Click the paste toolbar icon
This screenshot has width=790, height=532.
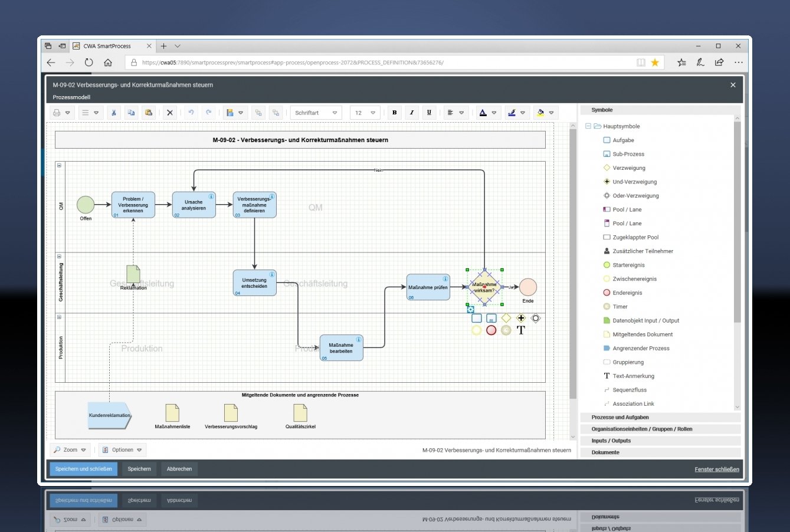pos(149,112)
